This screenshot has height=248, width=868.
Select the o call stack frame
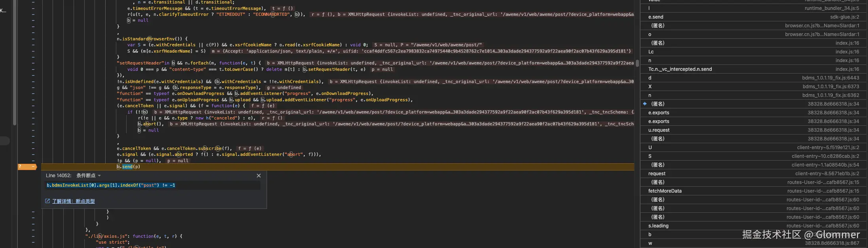754,34
